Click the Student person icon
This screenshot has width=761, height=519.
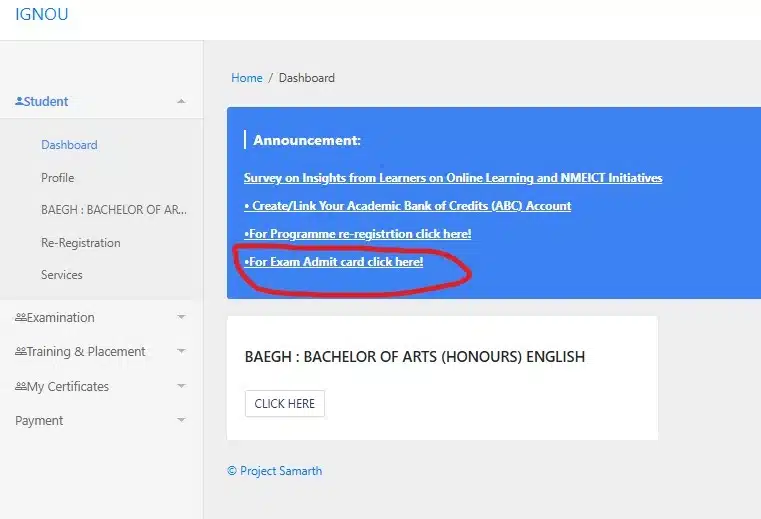coord(19,101)
